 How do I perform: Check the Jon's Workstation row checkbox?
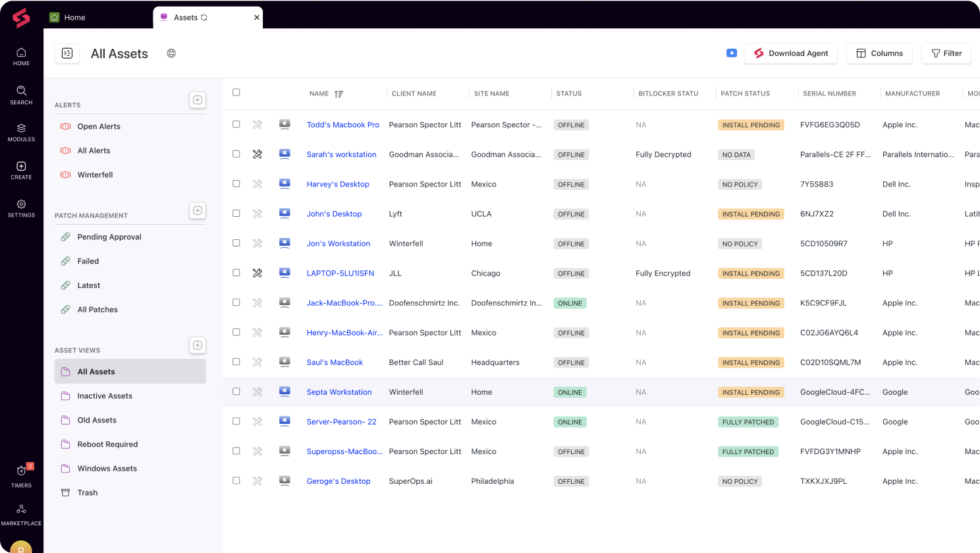click(236, 243)
